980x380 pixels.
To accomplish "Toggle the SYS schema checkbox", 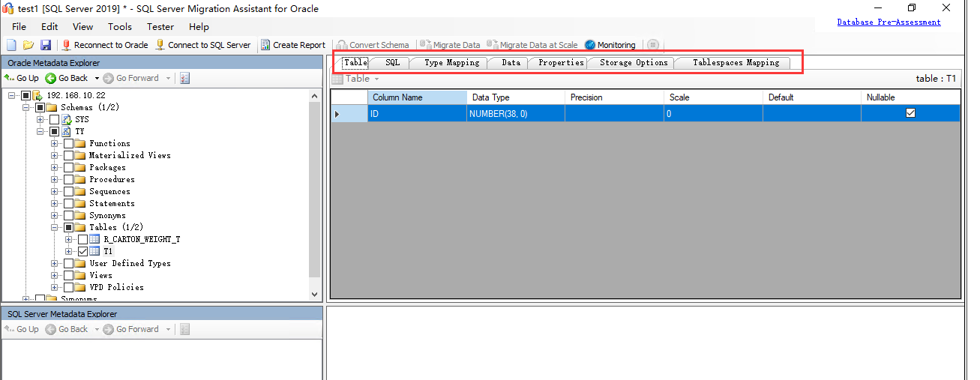I will pyautogui.click(x=54, y=119).
